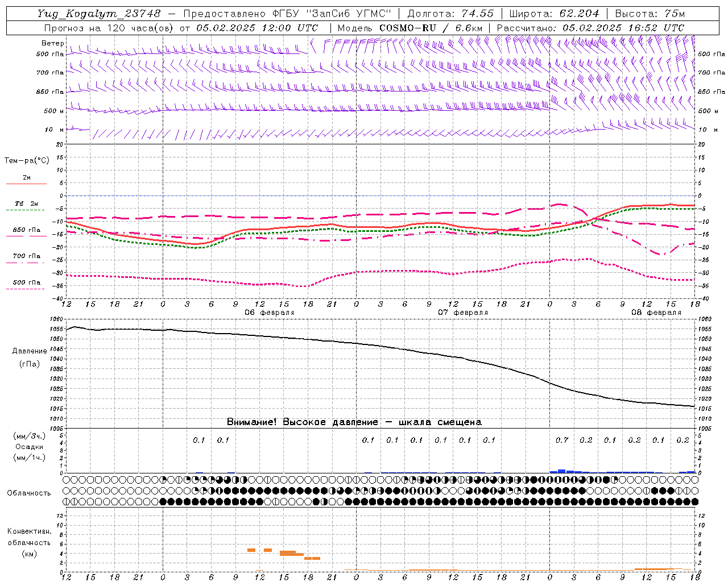Click the forecast period text Прогноз на 120 часа(ов)
The height and width of the screenshot is (582, 728).
pyautogui.click(x=109, y=28)
